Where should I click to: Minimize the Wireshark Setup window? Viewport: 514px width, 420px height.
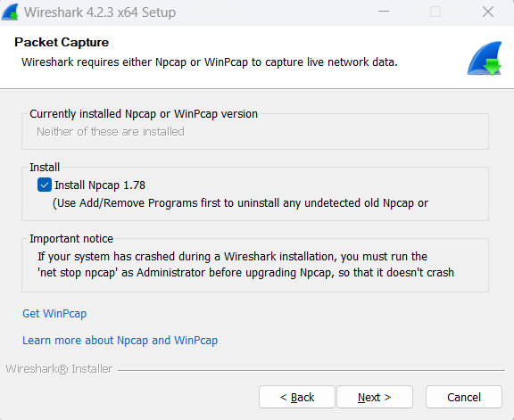tap(384, 12)
